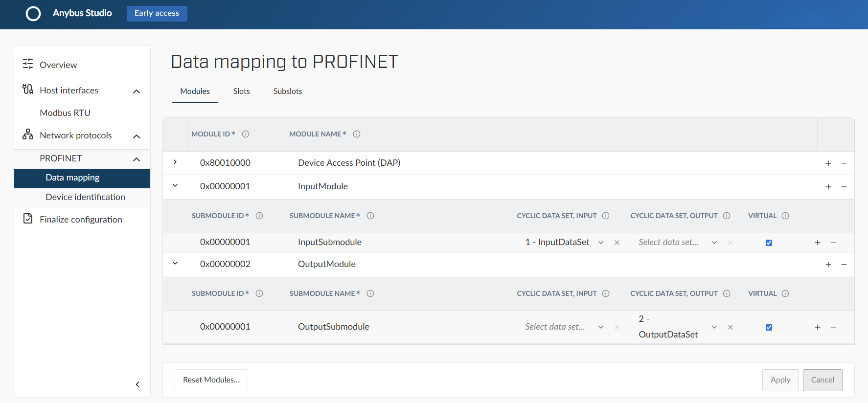
Task: Remove the OutputModule row
Action: coord(844,265)
